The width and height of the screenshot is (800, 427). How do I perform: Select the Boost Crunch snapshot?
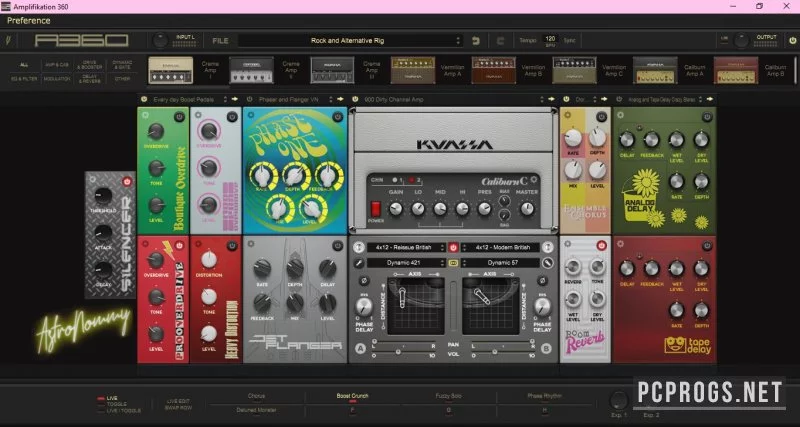pyautogui.click(x=353, y=396)
